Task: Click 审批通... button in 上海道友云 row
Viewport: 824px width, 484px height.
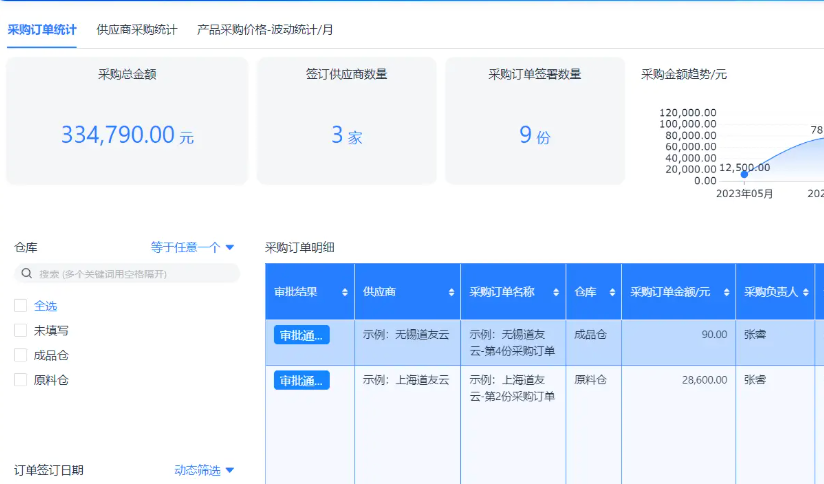Action: 301,381
